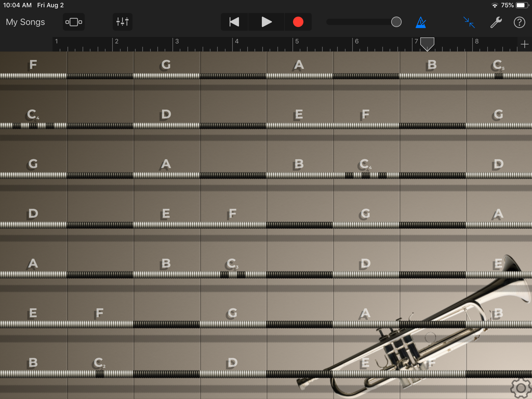The width and height of the screenshot is (532, 399).
Task: Start playback with the Play button
Action: coord(266,22)
